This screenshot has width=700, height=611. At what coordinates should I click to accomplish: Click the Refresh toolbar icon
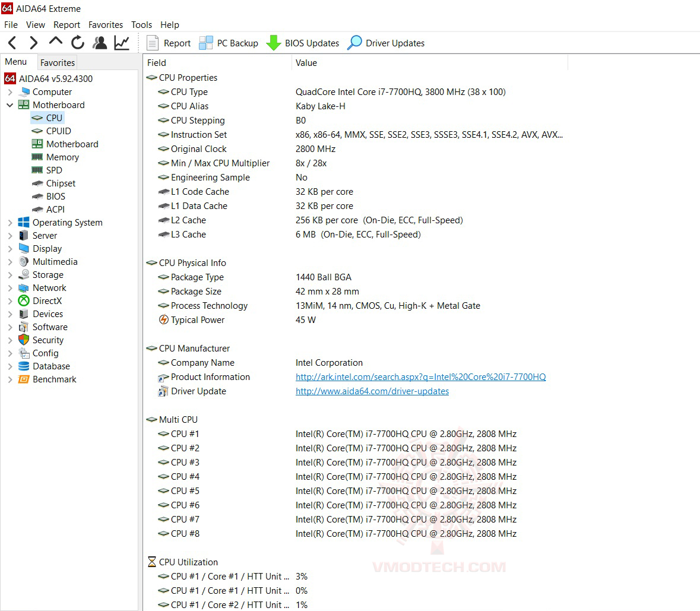[x=78, y=43]
